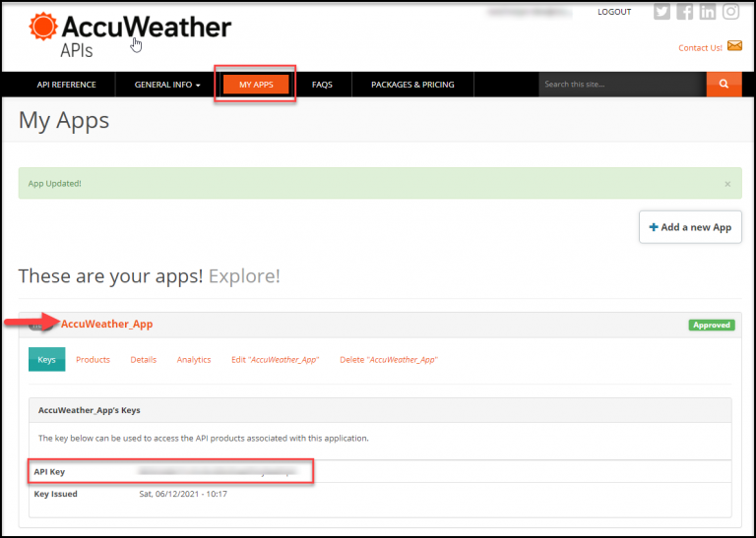Image resolution: width=756 pixels, height=538 pixels.
Task: Click Delete "AccuWeather_App" link
Action: 389,359
